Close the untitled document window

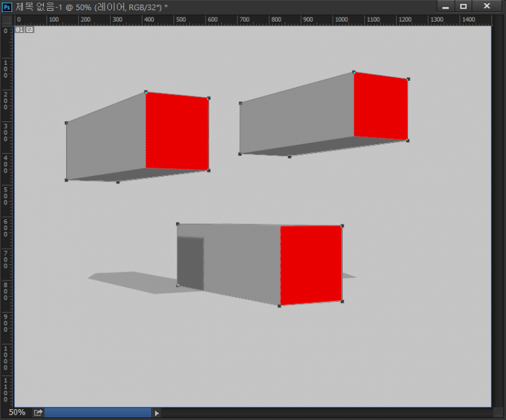(487, 6)
